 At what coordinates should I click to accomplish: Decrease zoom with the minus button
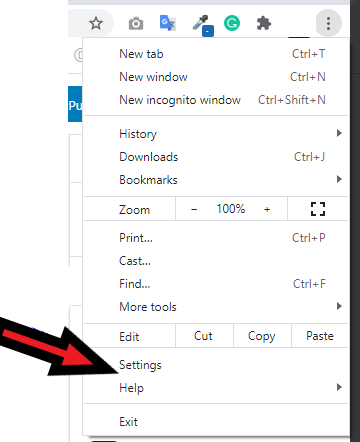click(194, 209)
